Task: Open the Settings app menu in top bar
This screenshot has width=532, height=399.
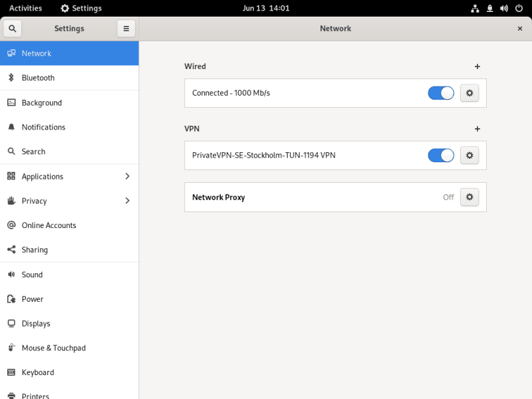Action: (81, 8)
